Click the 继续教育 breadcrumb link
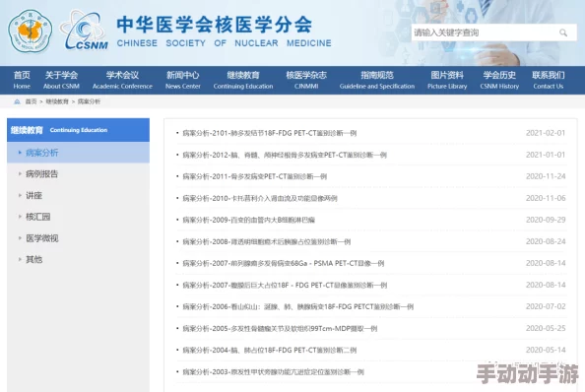The width and height of the screenshot is (585, 392). [x=57, y=101]
